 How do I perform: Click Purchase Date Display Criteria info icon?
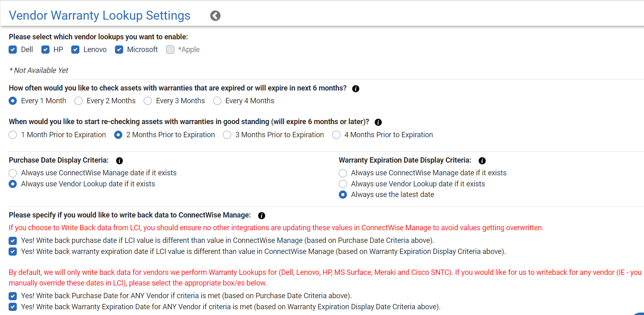tap(119, 161)
